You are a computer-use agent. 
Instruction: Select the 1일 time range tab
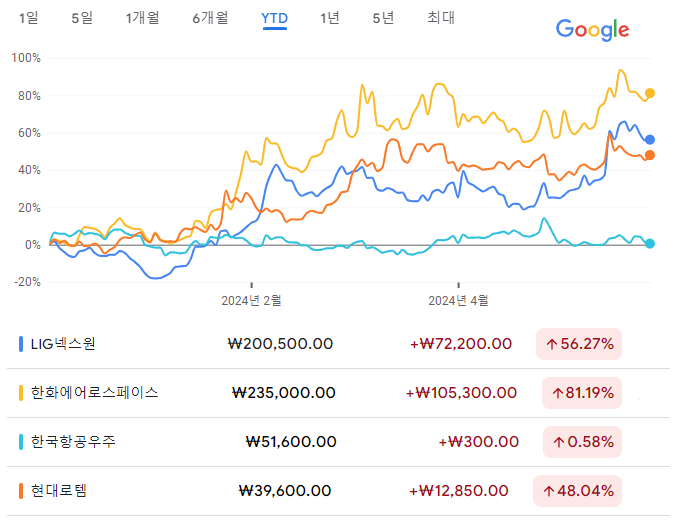click(x=29, y=18)
